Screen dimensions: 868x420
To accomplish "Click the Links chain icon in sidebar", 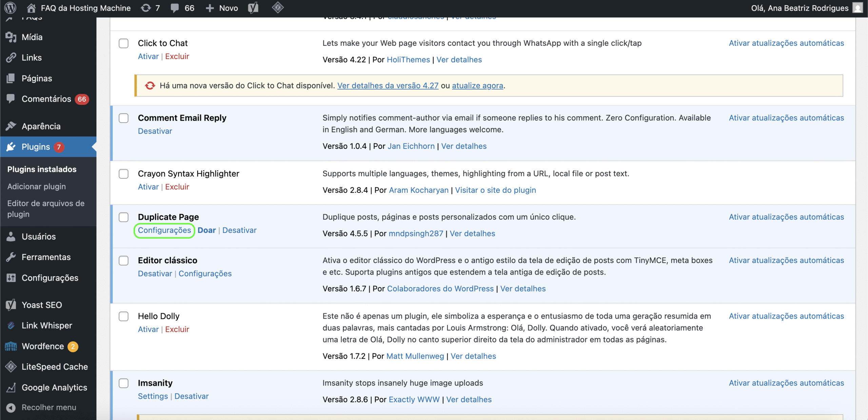I will (x=11, y=58).
